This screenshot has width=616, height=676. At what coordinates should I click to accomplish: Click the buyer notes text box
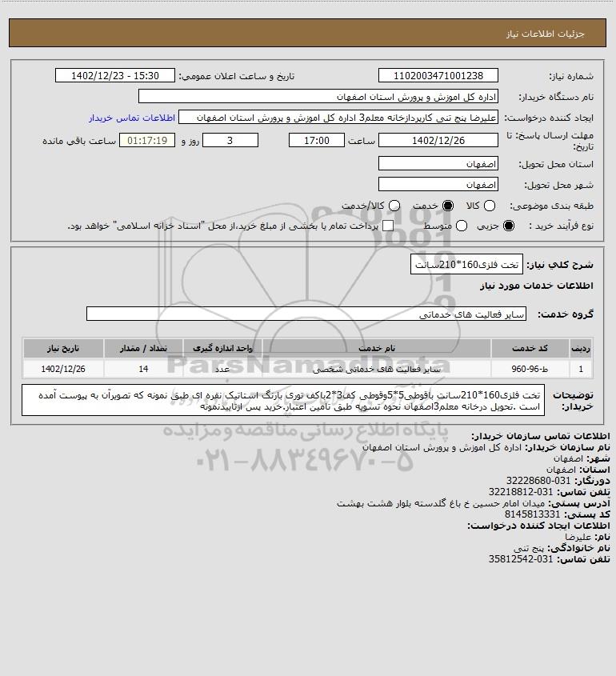click(283, 401)
